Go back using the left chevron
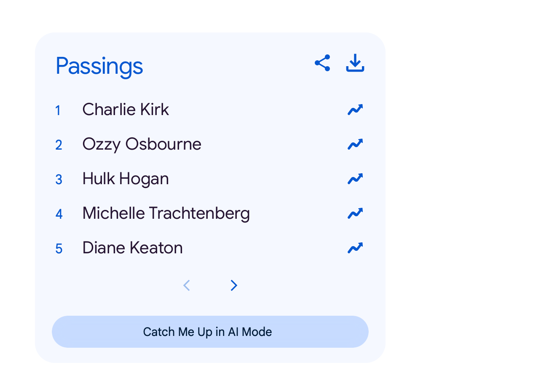 point(187,285)
